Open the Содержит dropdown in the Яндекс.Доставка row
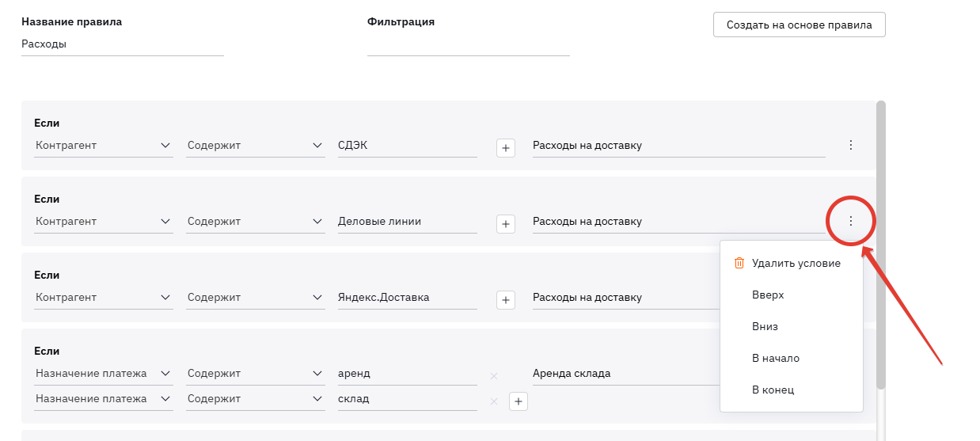 [256, 298]
